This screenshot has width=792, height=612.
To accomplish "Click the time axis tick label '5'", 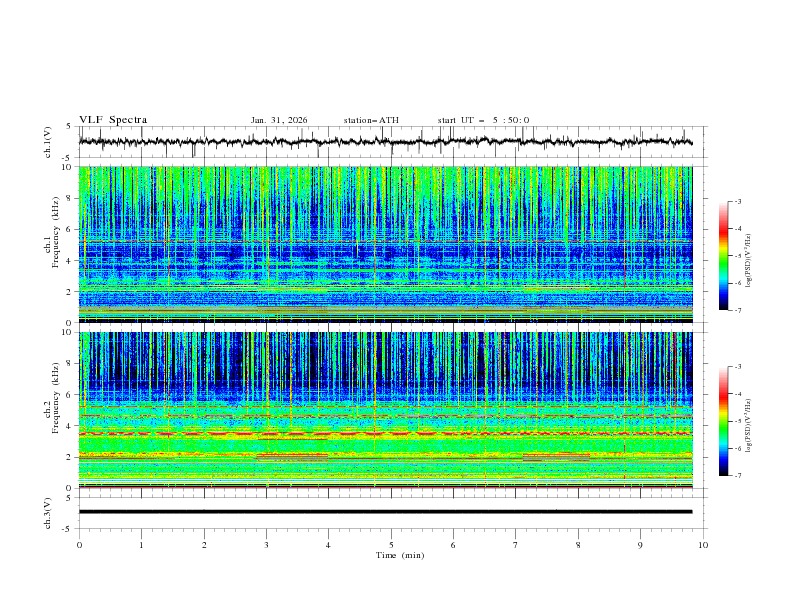I will [x=391, y=545].
